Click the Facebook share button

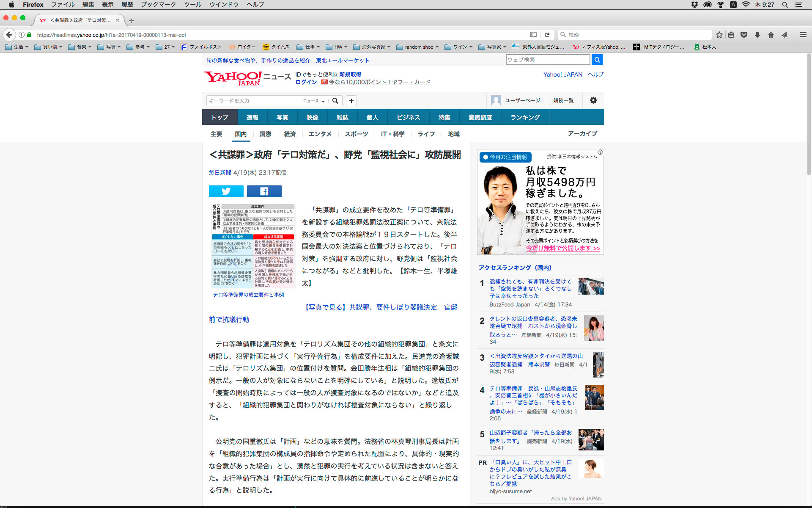point(264,191)
